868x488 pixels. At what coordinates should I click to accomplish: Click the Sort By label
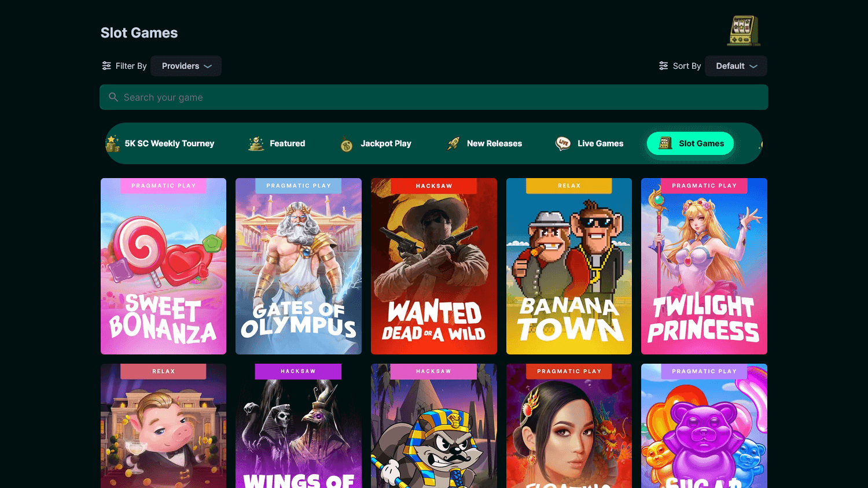(x=687, y=66)
